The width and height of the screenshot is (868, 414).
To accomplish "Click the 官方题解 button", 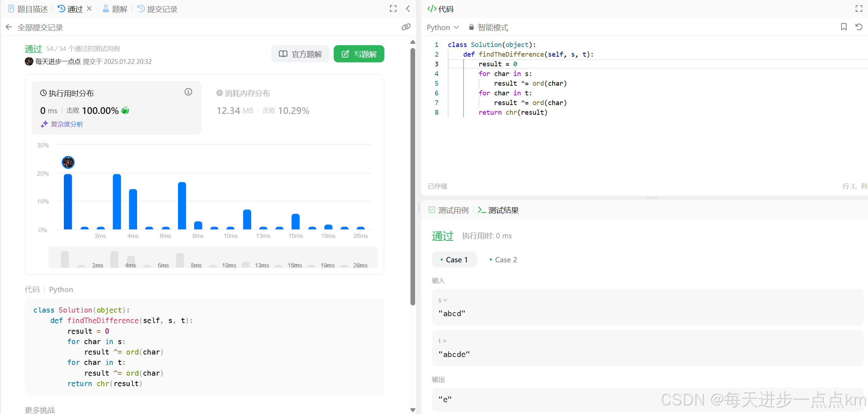I will point(300,54).
